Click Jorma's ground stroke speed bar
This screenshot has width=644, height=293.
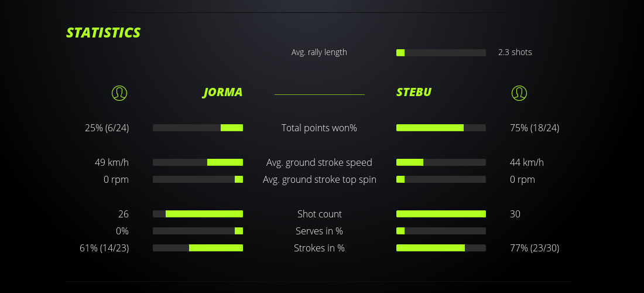198,162
